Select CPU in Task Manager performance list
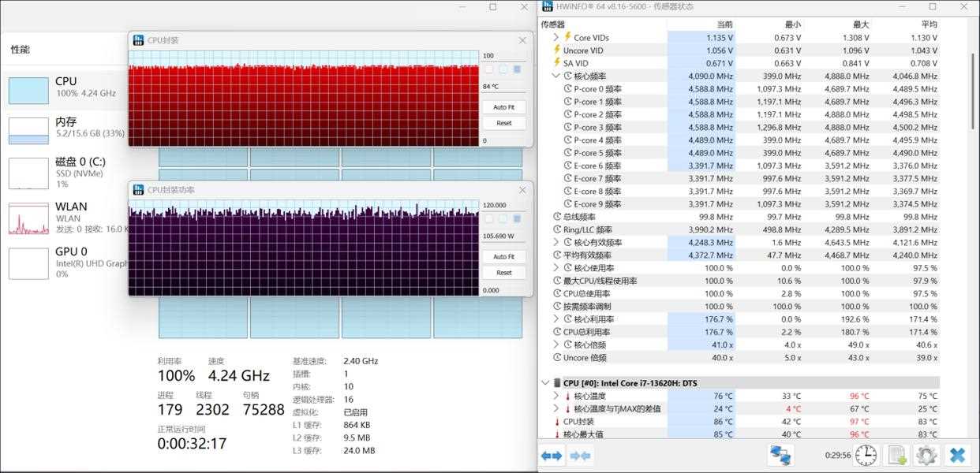Viewport: 980px width, 473px height. coord(28,90)
